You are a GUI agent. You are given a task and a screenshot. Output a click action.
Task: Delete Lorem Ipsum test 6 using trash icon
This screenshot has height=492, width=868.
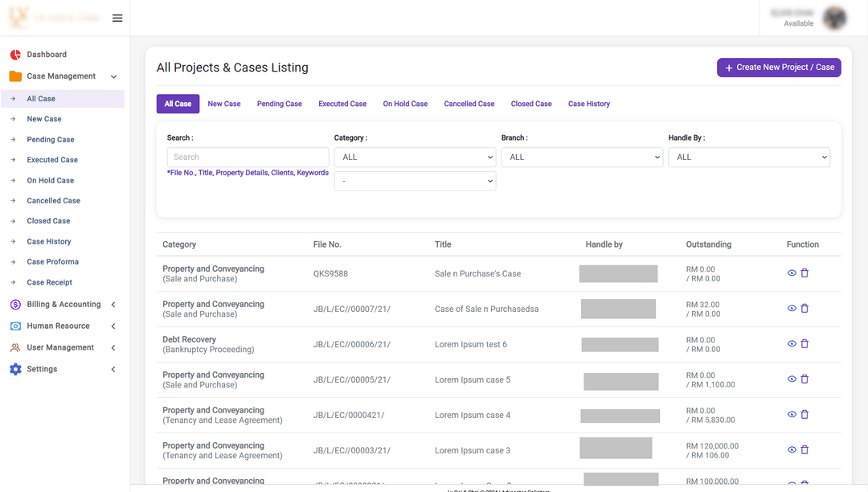coord(805,343)
